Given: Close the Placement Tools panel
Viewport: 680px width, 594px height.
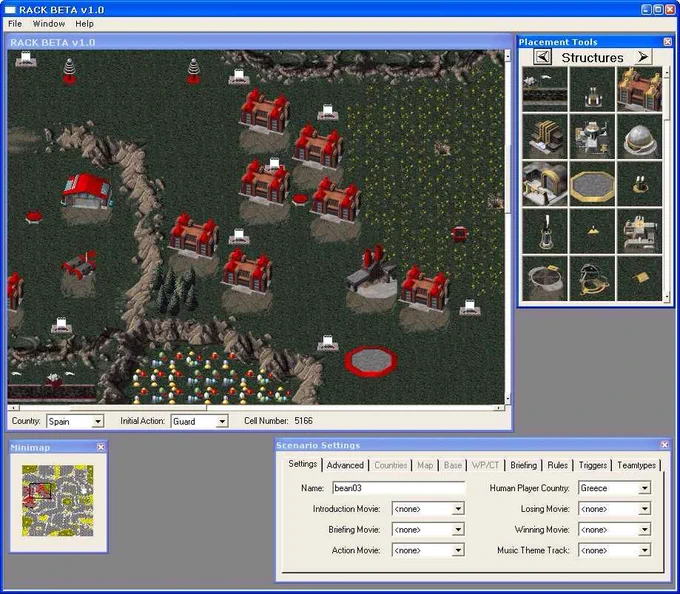Looking at the screenshot, I should click(667, 42).
